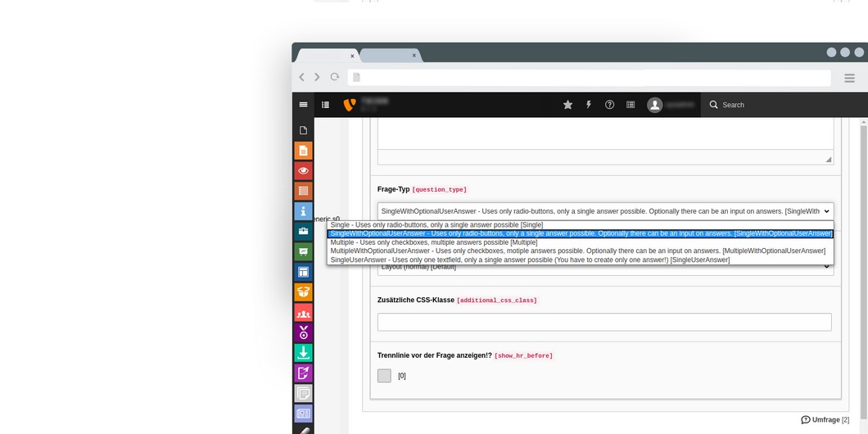Close the second browser tab

click(x=414, y=56)
